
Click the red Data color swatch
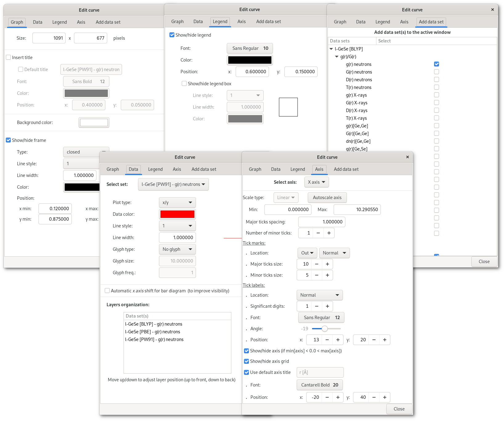(177, 214)
